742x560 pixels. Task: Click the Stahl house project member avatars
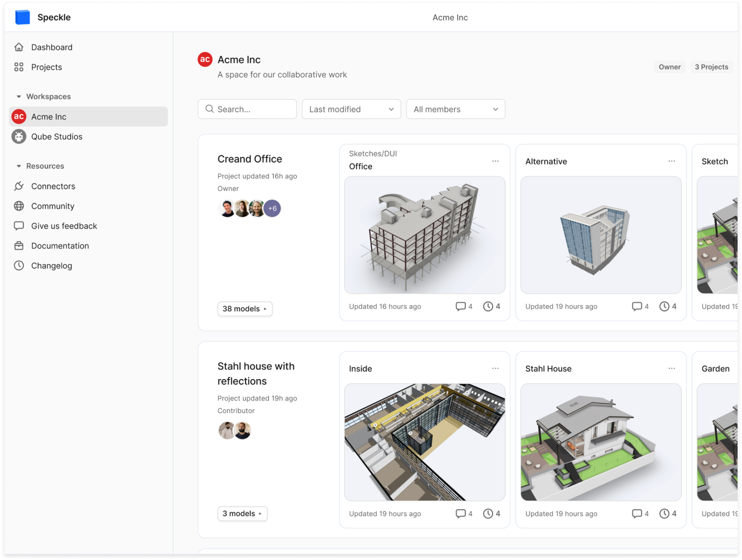tap(235, 430)
